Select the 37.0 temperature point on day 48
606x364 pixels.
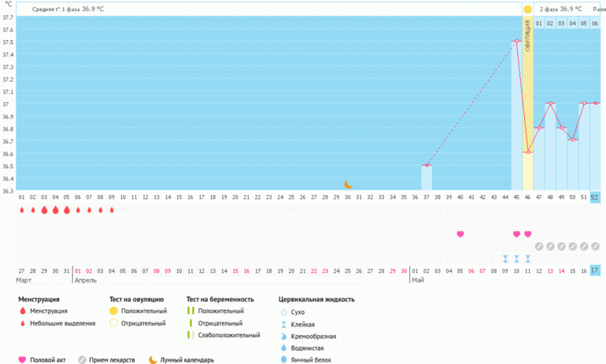(550, 104)
